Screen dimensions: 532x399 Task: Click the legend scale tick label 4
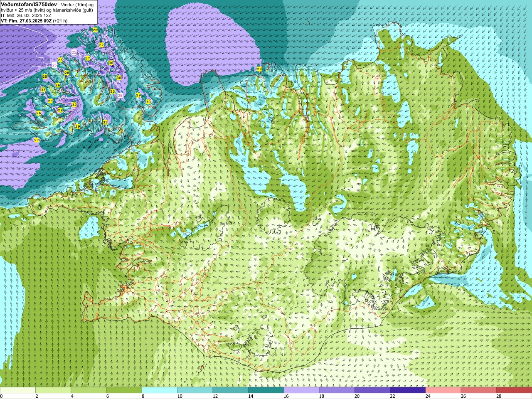coord(72,396)
